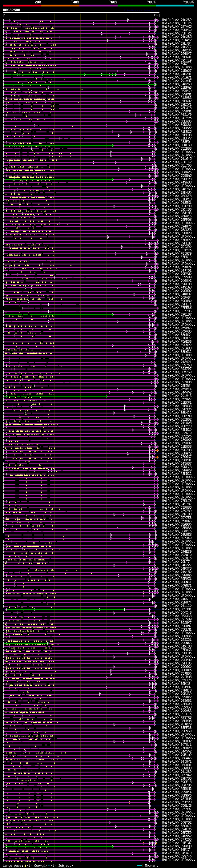Select the UniRef100_Q010M7 label
197x868 pixels.
(x=177, y=81)
